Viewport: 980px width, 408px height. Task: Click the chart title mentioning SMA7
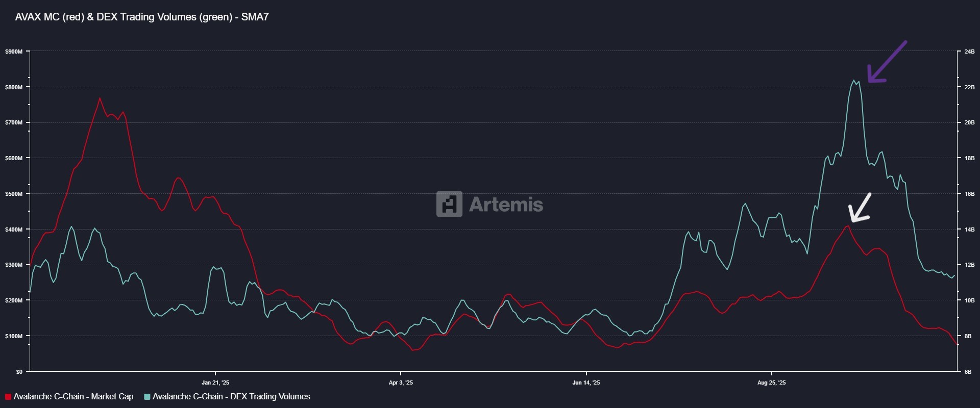tap(142, 17)
